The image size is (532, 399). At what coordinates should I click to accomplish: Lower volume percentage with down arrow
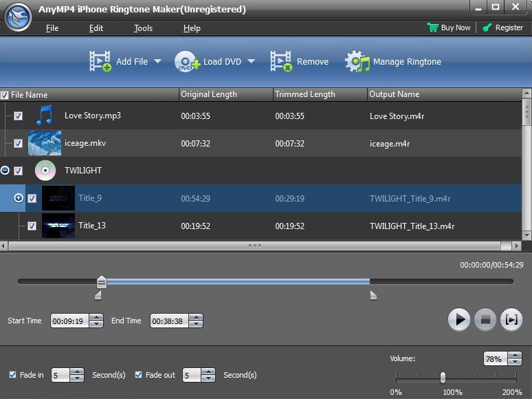coord(515,362)
